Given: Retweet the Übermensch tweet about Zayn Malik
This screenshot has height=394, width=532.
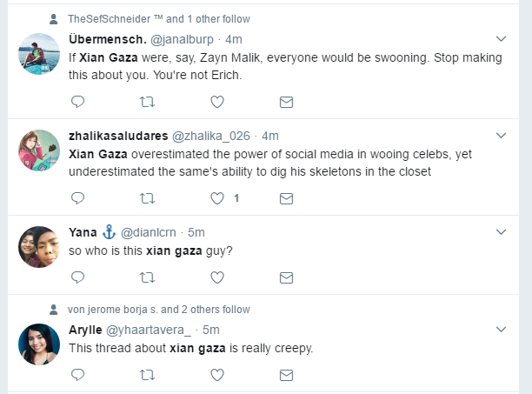Looking at the screenshot, I should (147, 102).
